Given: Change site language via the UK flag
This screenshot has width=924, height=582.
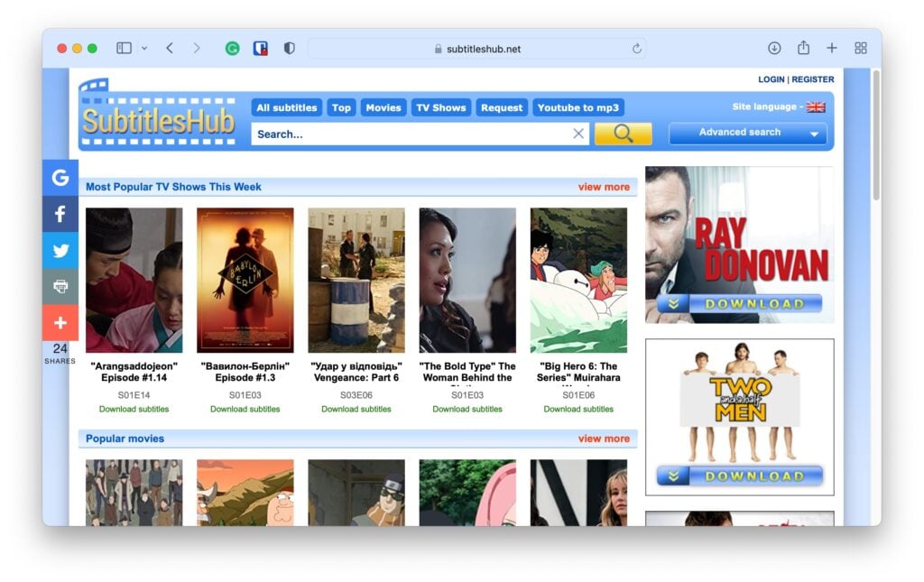Looking at the screenshot, I should pyautogui.click(x=816, y=106).
